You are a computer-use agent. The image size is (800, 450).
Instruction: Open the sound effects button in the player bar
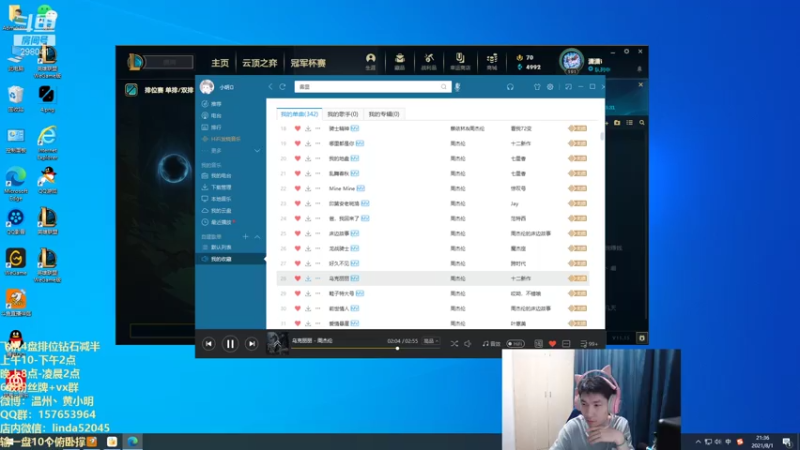(491, 344)
